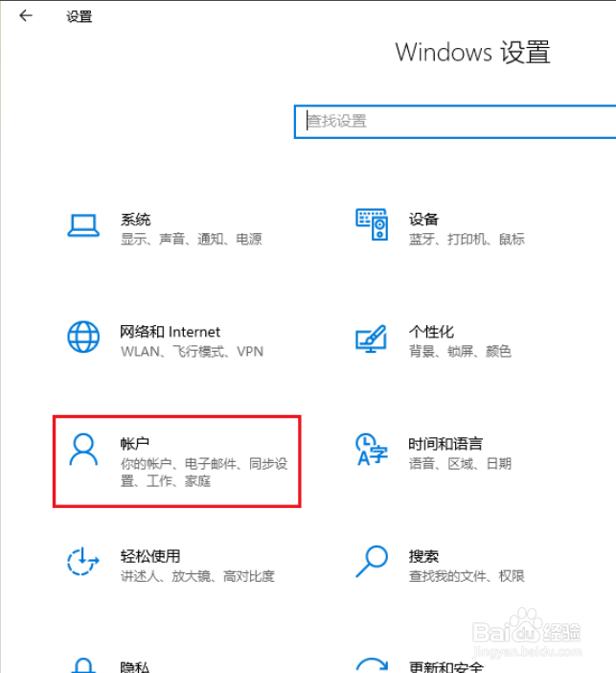Click the 搜索 magnifying glass icon
The height and width of the screenshot is (673, 616).
[372, 562]
